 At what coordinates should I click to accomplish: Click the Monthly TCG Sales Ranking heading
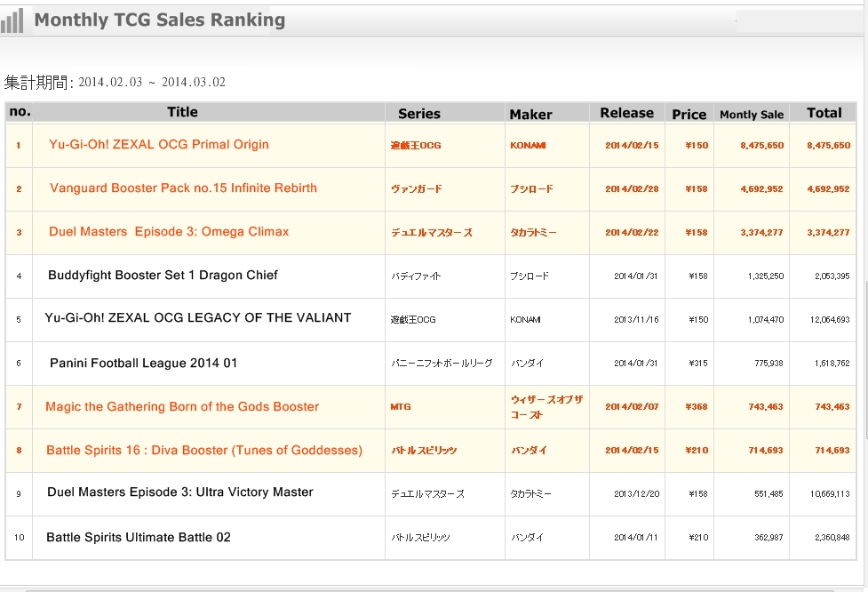[159, 20]
